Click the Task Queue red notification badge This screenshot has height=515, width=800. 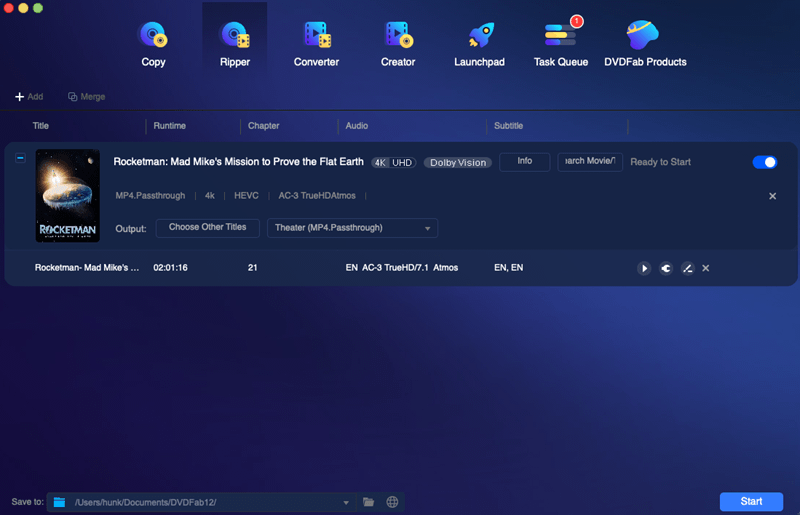[x=577, y=21]
